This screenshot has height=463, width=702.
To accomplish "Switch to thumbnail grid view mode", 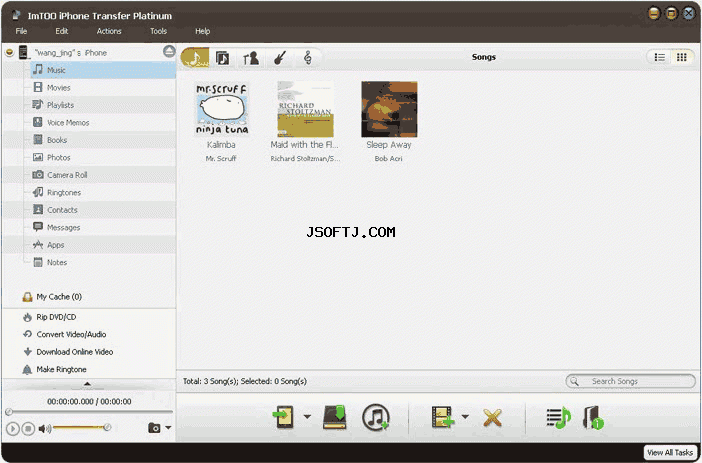I will (681, 57).
